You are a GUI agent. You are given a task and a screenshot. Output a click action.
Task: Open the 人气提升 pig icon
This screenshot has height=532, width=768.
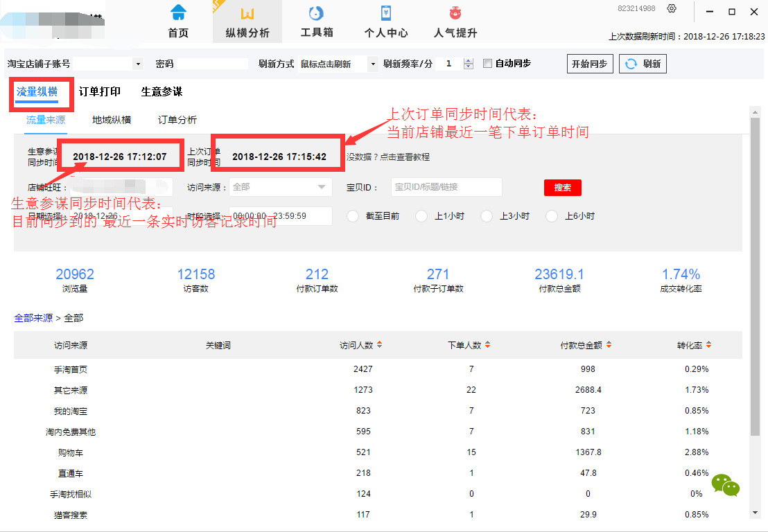(455, 14)
